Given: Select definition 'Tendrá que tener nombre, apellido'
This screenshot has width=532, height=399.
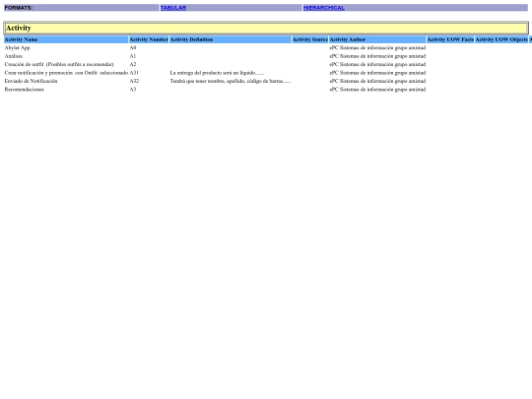Looking at the screenshot, I should coord(231,81).
